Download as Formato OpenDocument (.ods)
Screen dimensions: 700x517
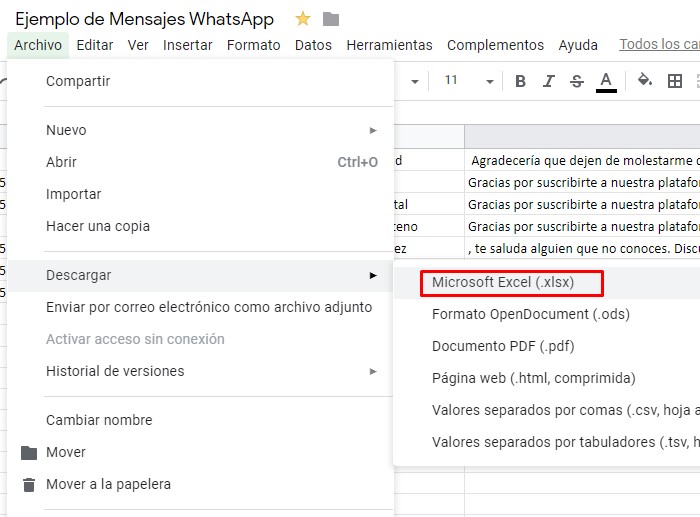coord(547,314)
